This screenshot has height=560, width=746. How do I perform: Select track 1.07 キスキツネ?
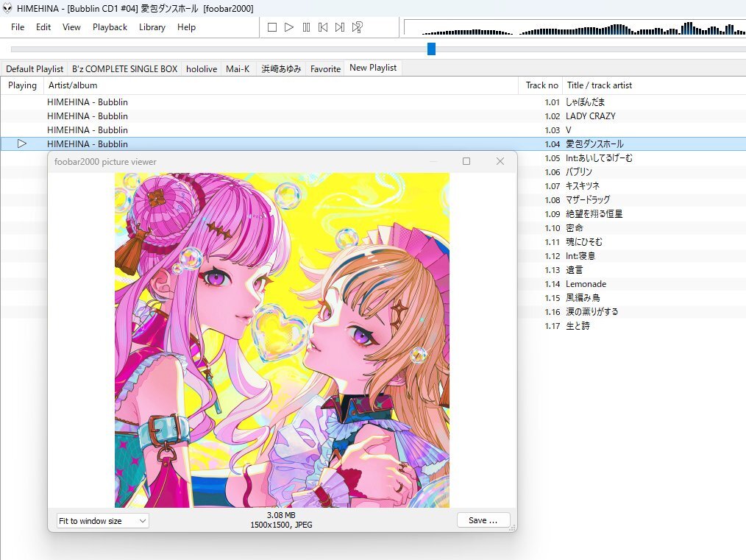coord(632,186)
